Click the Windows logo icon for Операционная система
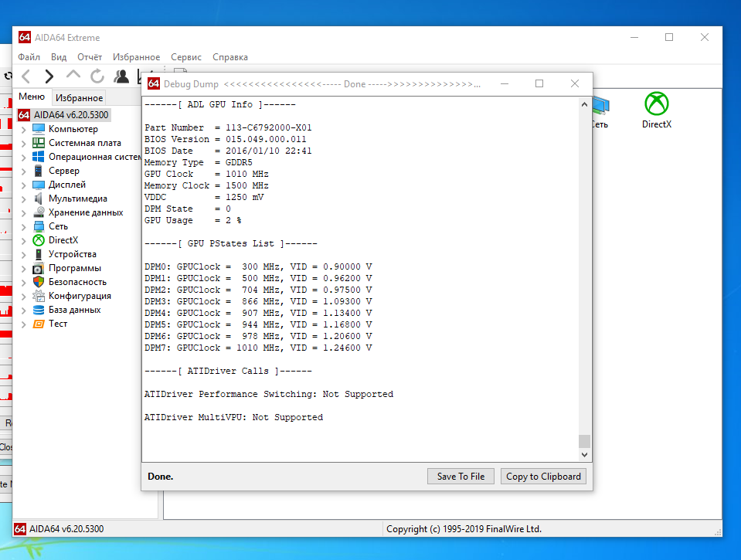 [39, 157]
